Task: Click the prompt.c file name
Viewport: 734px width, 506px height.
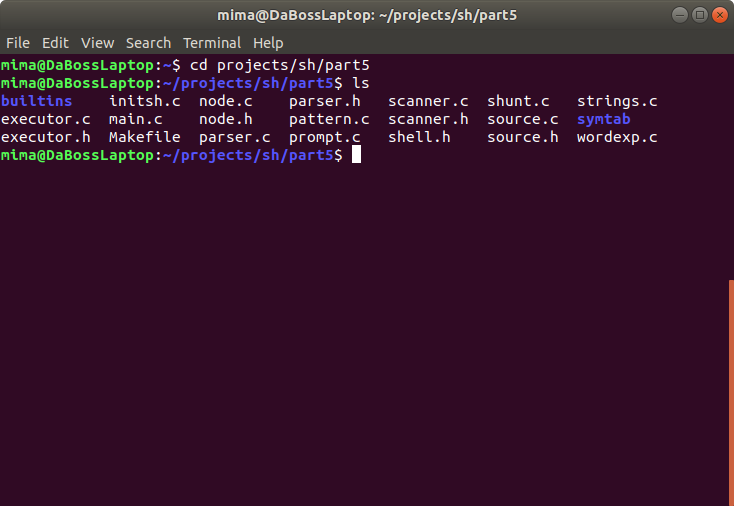Action: coord(324,138)
